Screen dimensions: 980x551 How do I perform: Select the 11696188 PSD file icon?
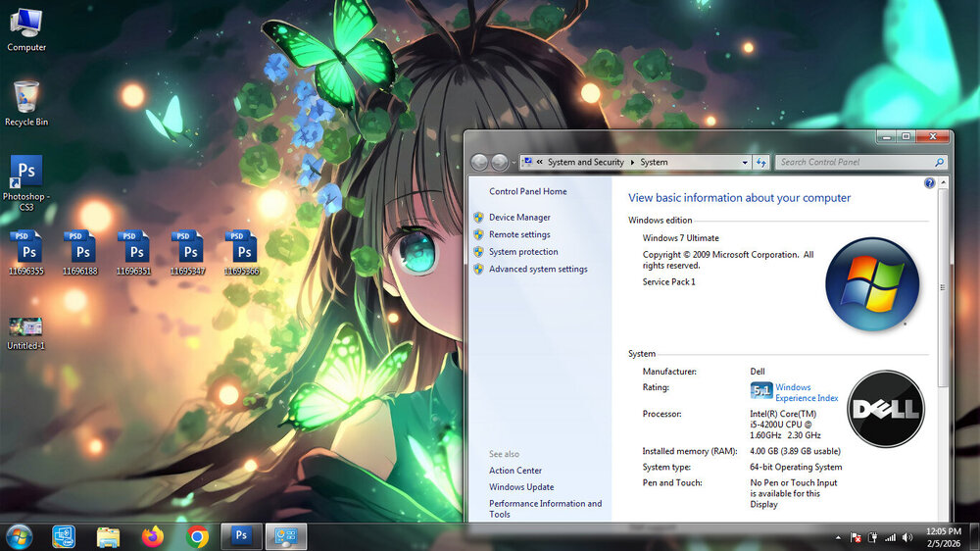(80, 249)
